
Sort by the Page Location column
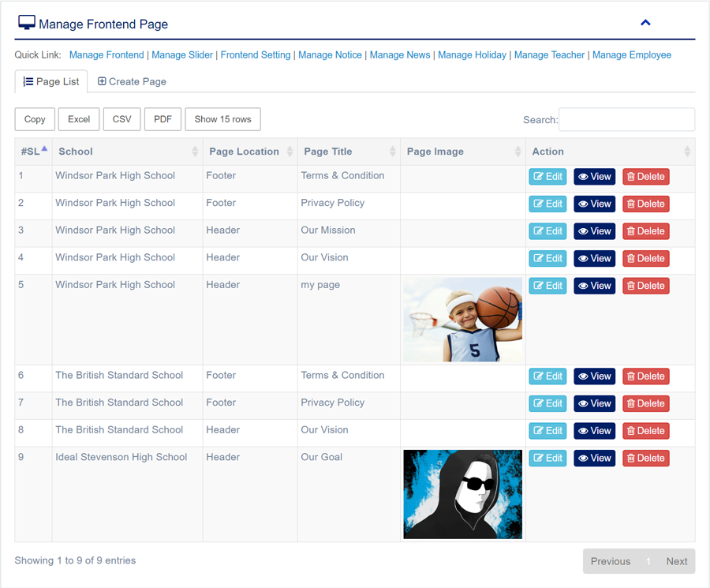coord(250,152)
